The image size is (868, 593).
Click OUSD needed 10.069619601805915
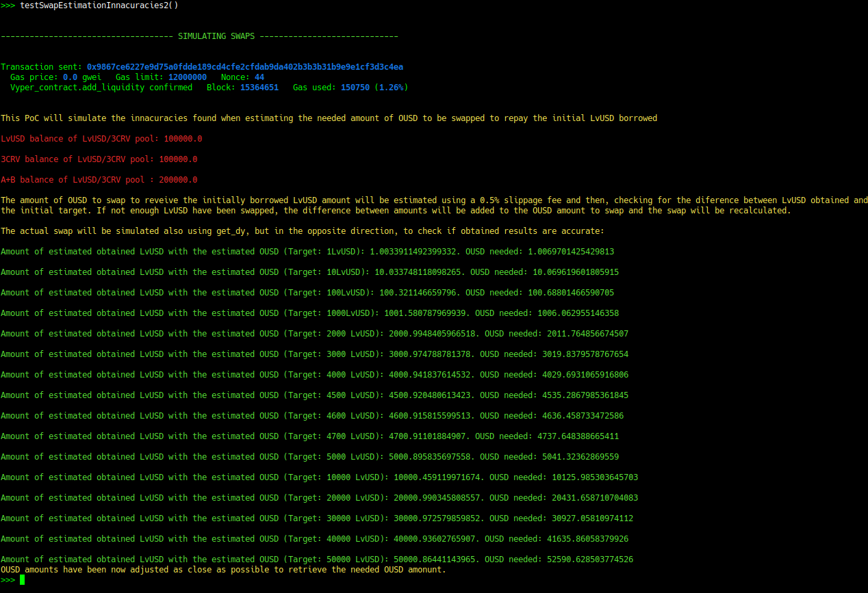[x=576, y=272]
